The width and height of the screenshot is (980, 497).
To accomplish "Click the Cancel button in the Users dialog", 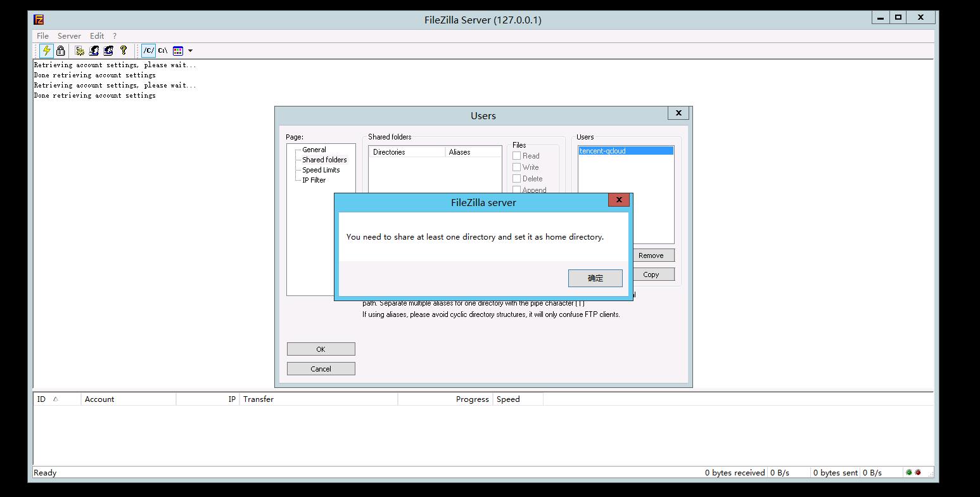I will click(321, 369).
